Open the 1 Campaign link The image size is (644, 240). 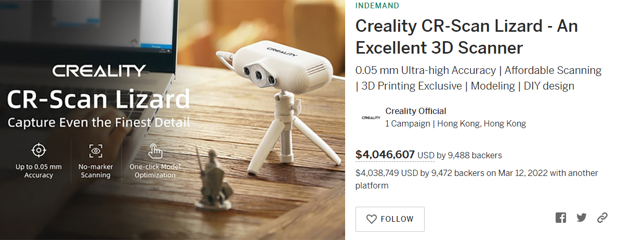coord(408,124)
